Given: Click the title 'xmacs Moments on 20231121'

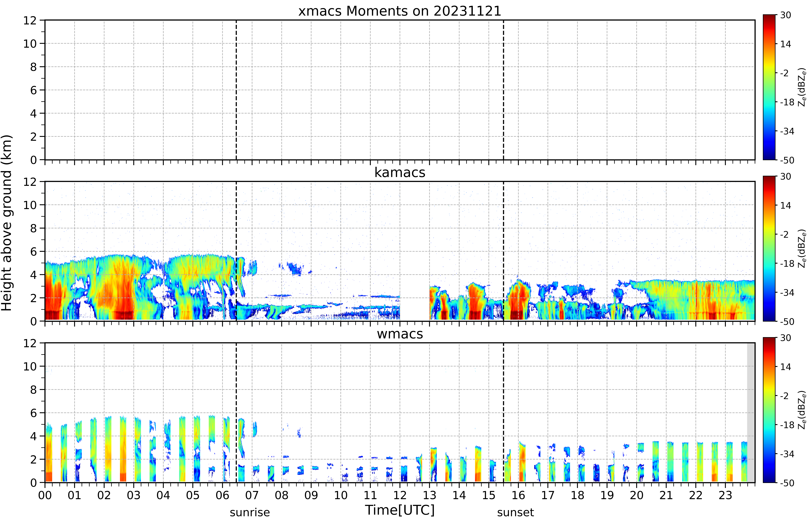Looking at the screenshot, I should click(x=400, y=11).
